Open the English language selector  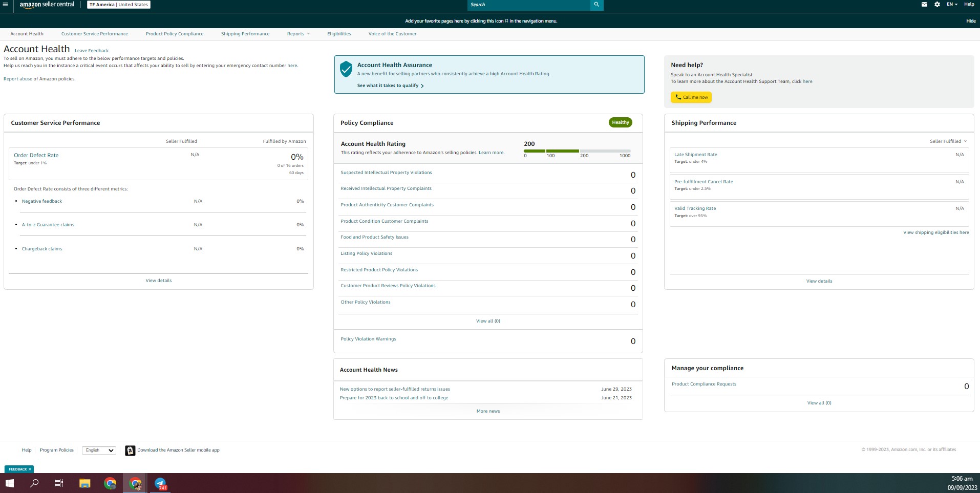click(99, 451)
